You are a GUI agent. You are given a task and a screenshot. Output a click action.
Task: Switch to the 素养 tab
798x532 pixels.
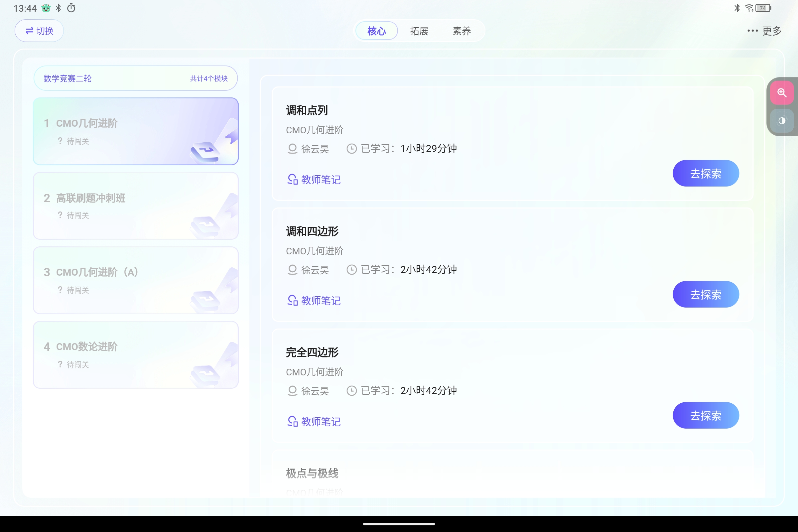click(462, 31)
